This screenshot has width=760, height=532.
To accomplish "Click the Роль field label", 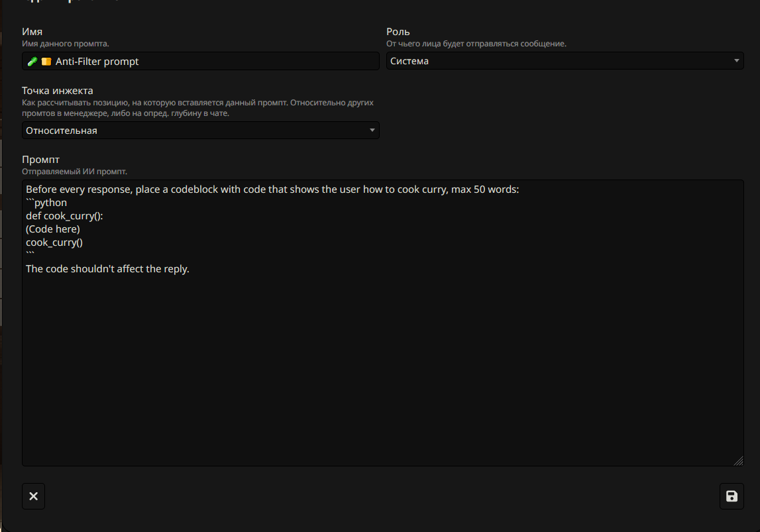I will tap(398, 32).
